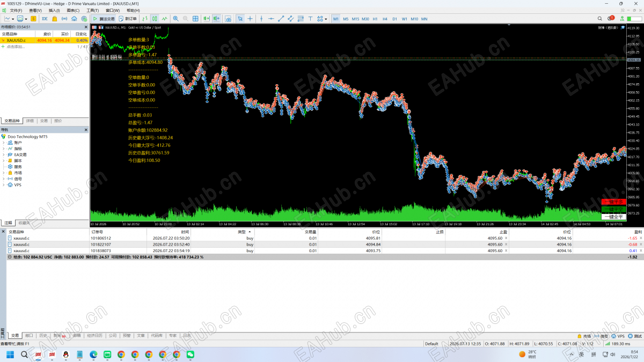
Task: Select H1 timeframe
Action: click(x=375, y=19)
